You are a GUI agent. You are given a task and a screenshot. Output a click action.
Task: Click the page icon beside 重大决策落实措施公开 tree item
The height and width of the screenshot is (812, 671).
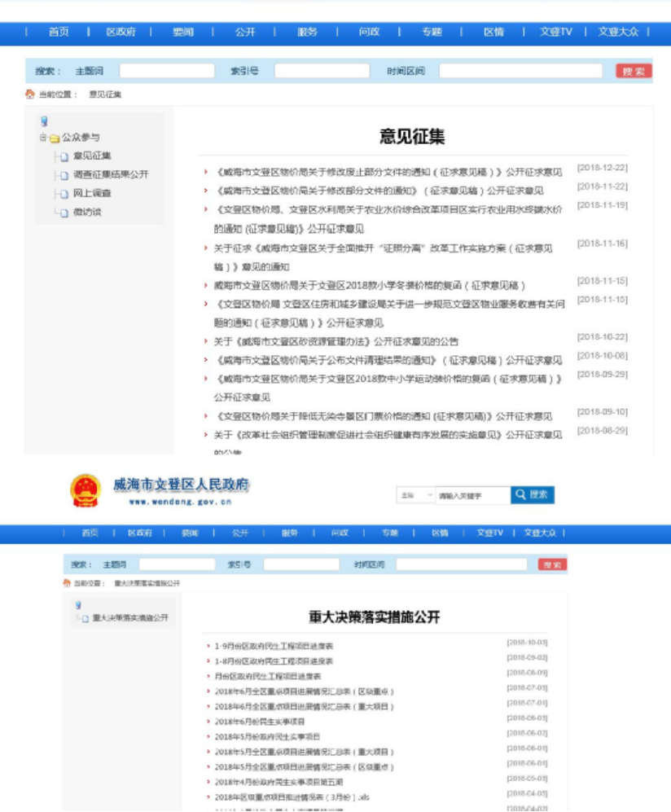pos(84,618)
